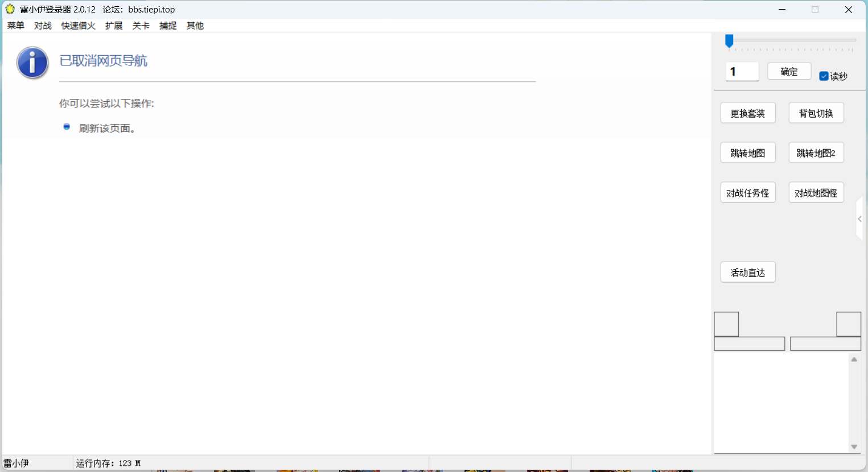Click the 更换套装 button
The height and width of the screenshot is (472, 868).
click(x=747, y=113)
